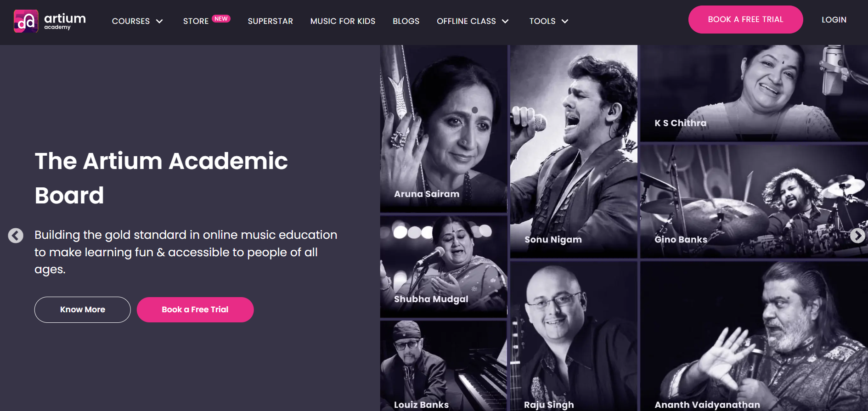Go to the Superstar page
Viewport: 868px width, 411px height.
coord(271,21)
